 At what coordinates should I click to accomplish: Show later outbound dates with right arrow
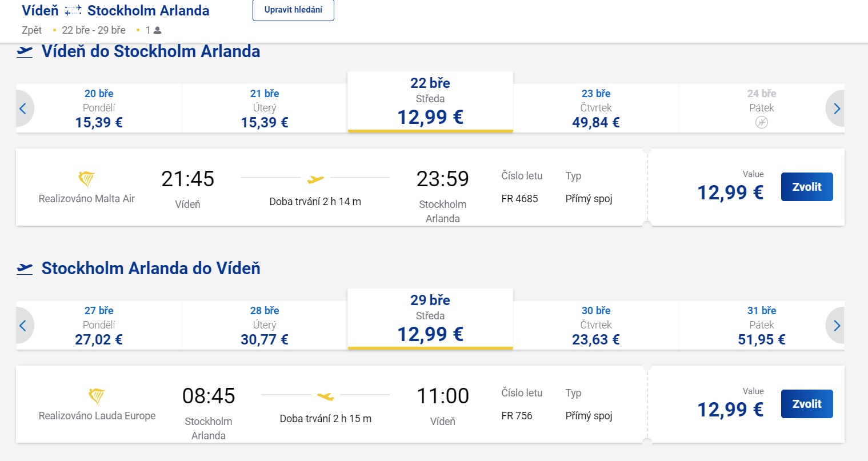(x=837, y=109)
